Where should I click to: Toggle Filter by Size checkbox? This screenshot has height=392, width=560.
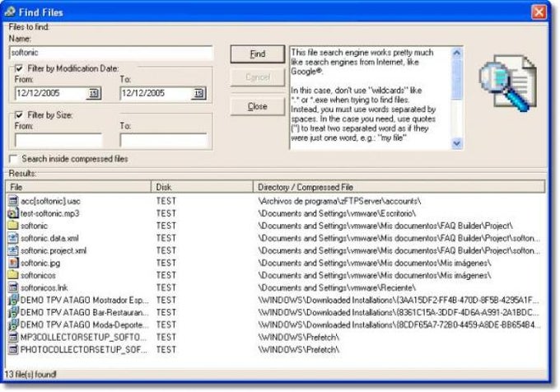pos(19,115)
